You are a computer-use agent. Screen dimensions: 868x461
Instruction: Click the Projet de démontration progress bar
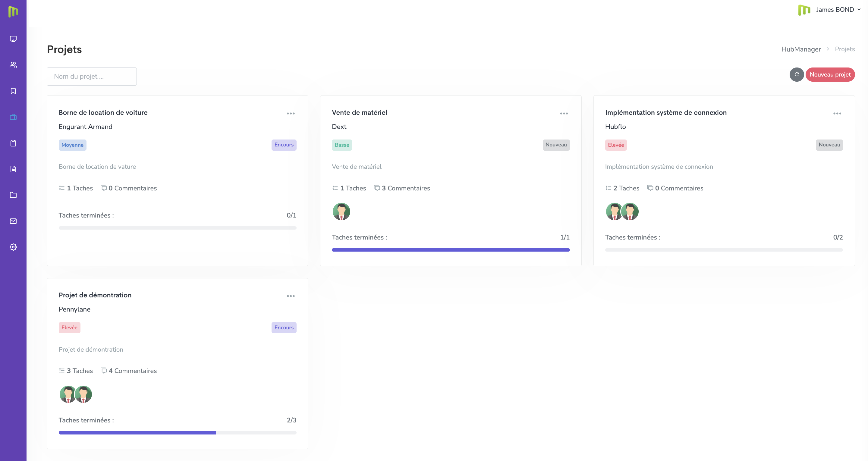click(x=177, y=433)
